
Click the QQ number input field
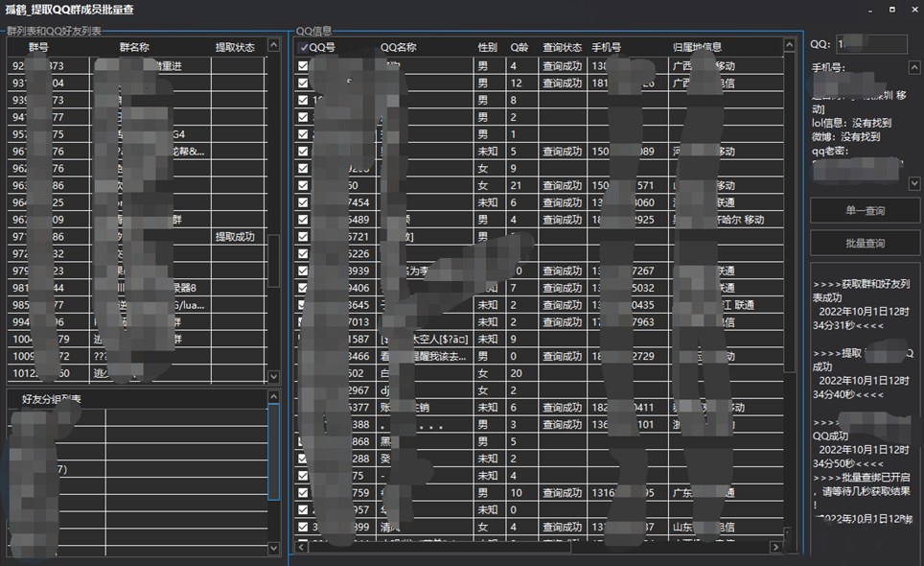[870, 44]
